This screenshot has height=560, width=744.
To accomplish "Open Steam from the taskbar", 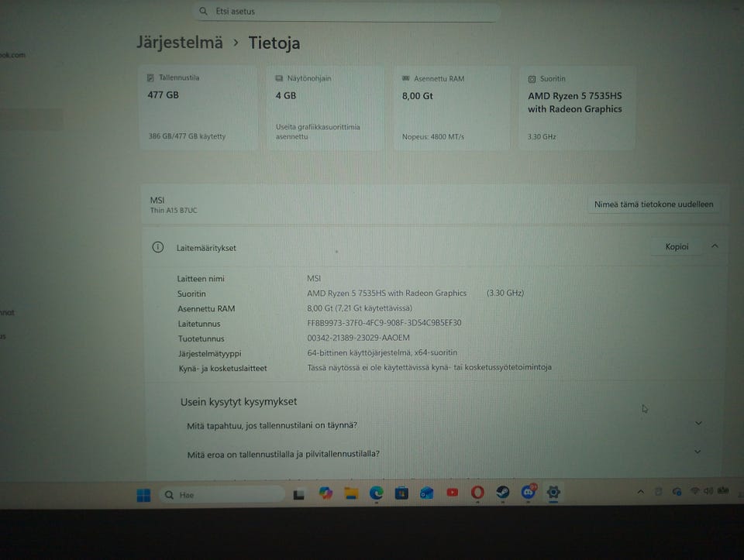I will (503, 492).
